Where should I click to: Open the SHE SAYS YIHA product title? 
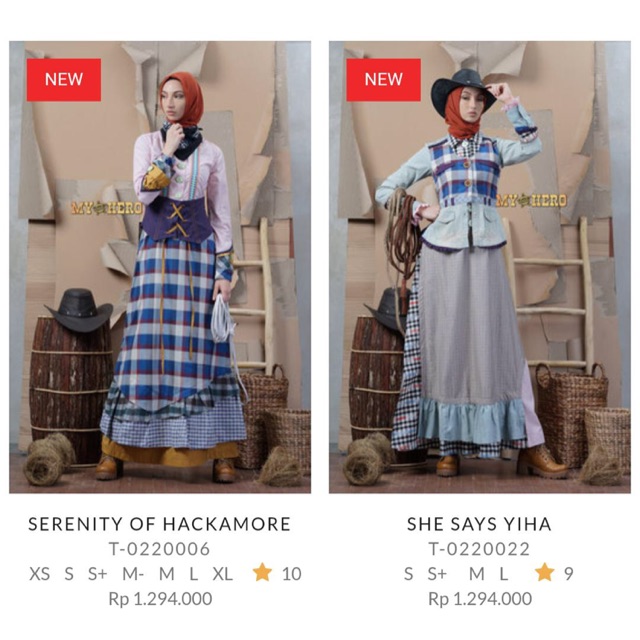[479, 524]
